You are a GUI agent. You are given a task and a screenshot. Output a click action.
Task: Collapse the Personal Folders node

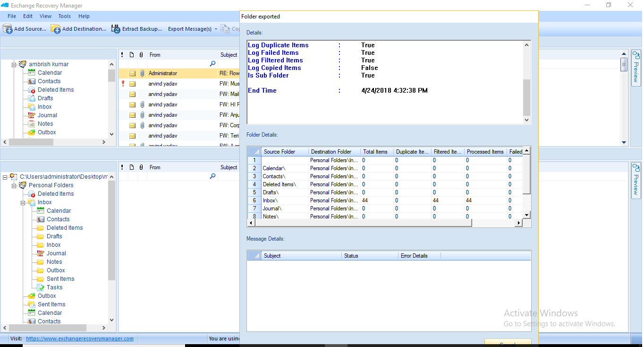click(14, 185)
